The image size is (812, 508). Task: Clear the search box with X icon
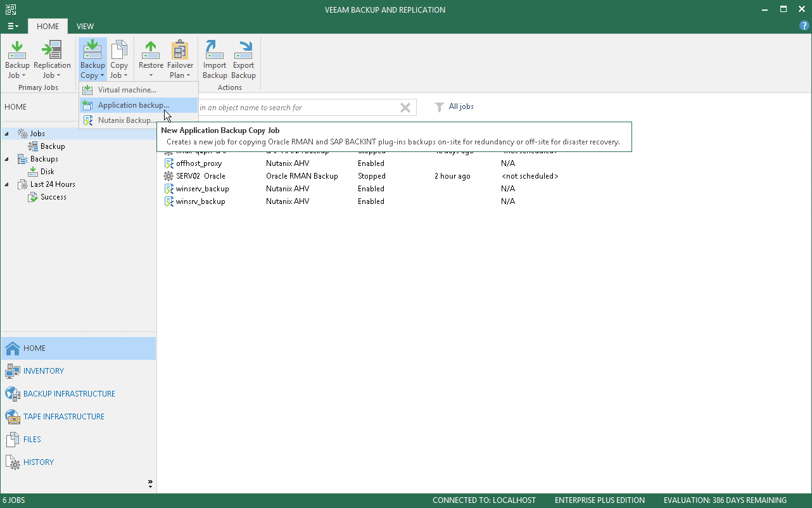click(405, 108)
